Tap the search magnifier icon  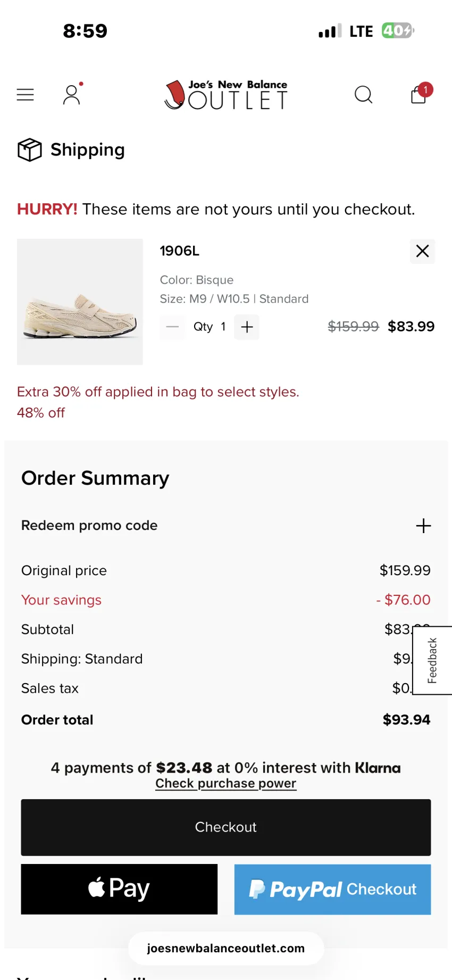click(x=363, y=95)
